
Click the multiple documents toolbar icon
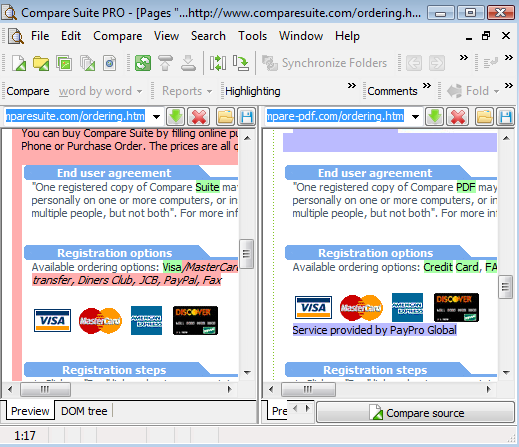[87, 63]
